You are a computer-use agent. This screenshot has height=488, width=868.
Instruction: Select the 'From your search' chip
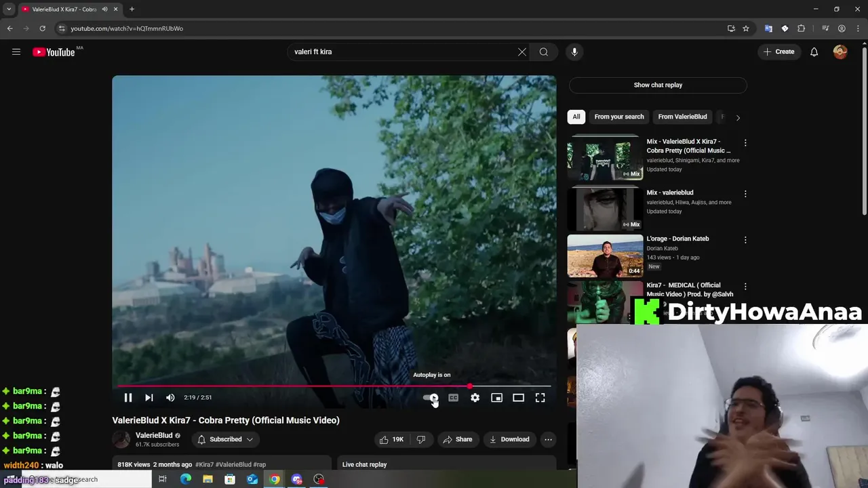tap(619, 117)
